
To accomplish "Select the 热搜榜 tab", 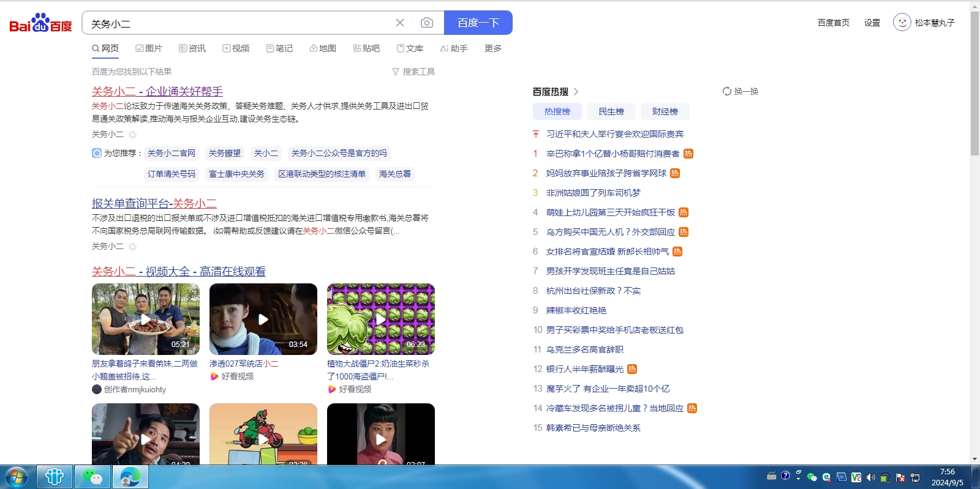I will [557, 111].
